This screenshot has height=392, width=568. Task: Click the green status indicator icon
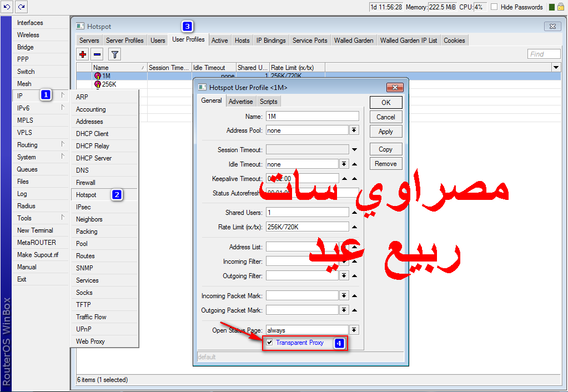tap(552, 7)
